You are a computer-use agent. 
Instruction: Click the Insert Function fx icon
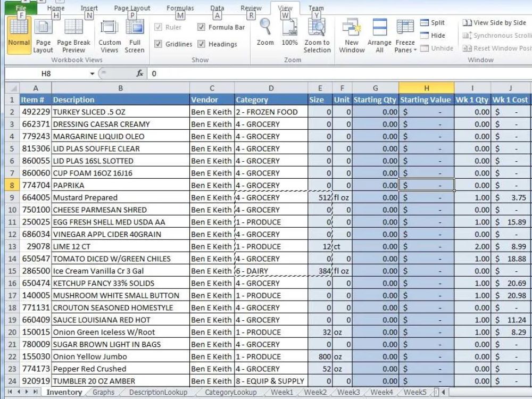coord(139,73)
